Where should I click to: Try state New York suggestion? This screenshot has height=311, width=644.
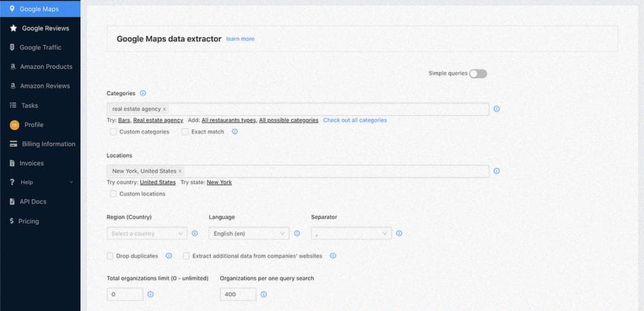[219, 182]
